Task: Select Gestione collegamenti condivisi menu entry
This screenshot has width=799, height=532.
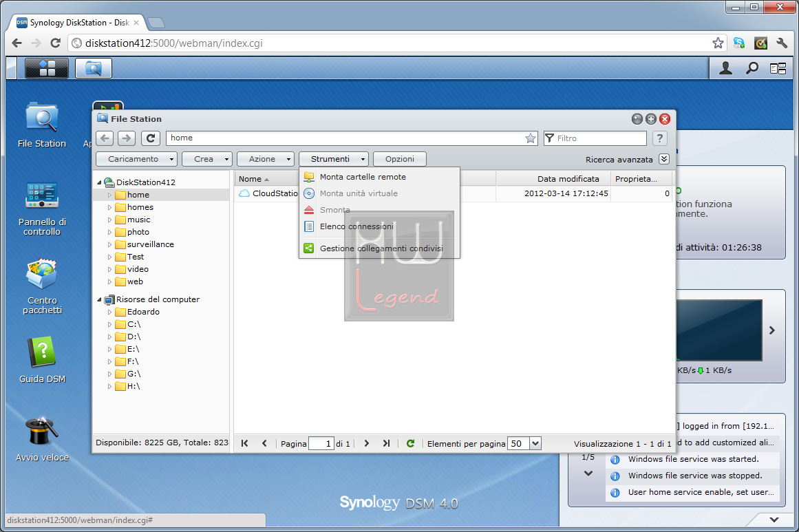Action: point(380,248)
